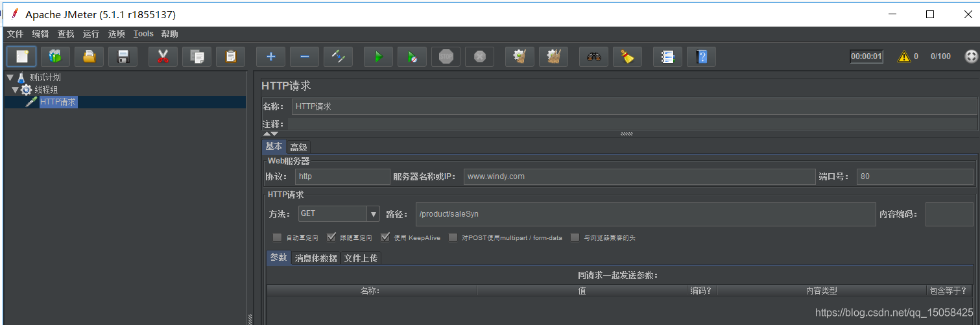Image resolution: width=980 pixels, height=325 pixels.
Task: Collapse the 线程组 tree node arrow
Action: click(x=15, y=90)
